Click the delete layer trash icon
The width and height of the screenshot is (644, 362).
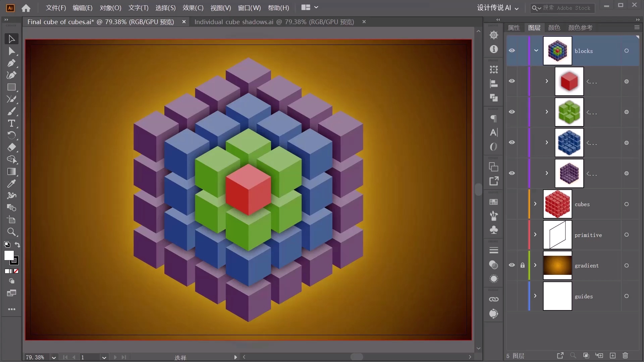click(x=625, y=356)
